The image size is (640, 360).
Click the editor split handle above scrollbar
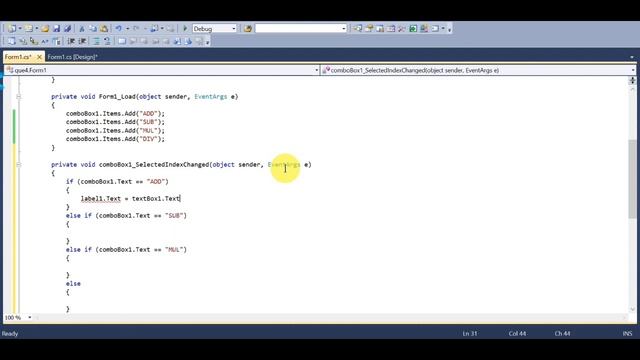click(632, 80)
